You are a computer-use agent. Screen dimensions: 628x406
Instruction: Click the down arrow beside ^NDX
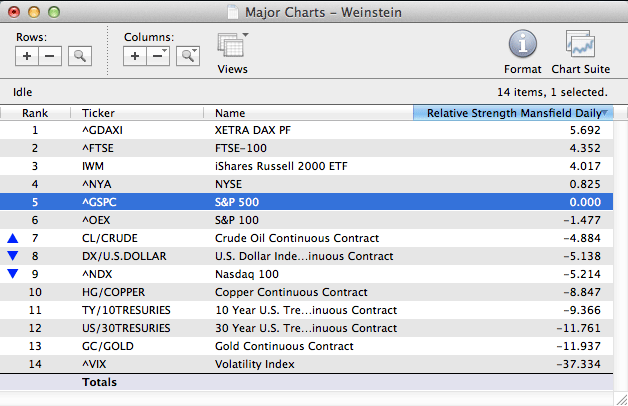tap(12, 273)
